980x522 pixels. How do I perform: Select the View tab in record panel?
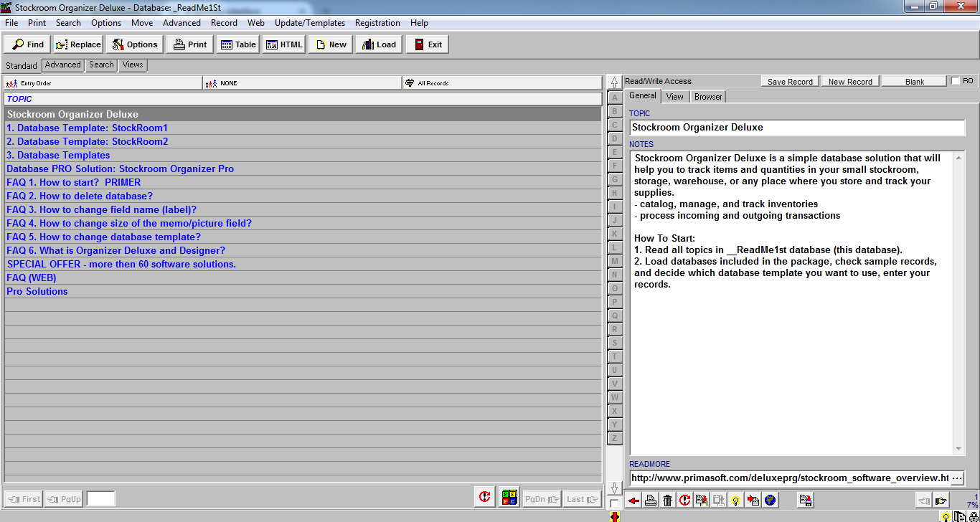(x=674, y=96)
